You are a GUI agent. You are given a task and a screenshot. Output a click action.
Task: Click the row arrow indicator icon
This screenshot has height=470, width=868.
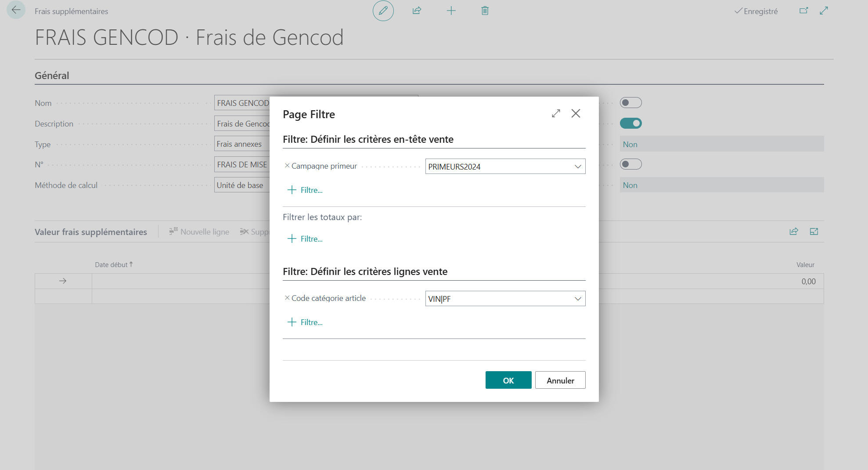pos(63,281)
